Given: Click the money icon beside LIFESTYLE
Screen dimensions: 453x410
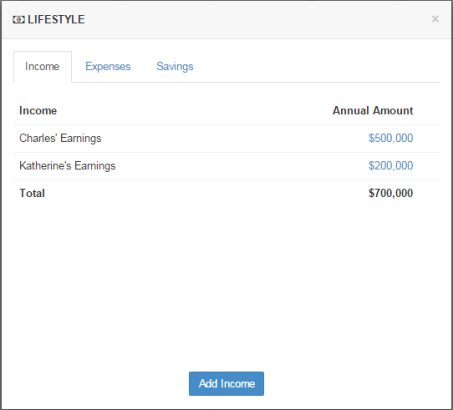Looking at the screenshot, I should (x=19, y=20).
